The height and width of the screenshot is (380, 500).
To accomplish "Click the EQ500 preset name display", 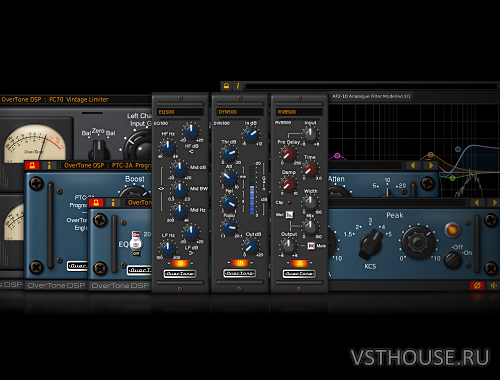I will tap(180, 112).
